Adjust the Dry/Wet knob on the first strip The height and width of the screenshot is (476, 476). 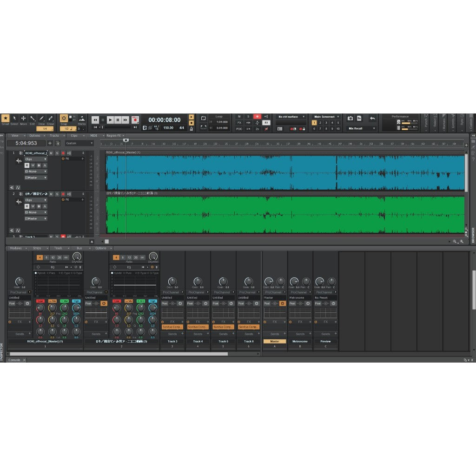point(76,257)
